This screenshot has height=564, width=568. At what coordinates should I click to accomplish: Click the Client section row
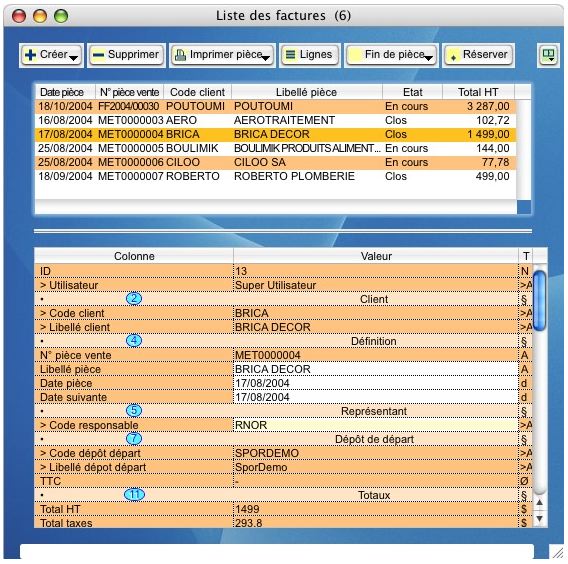(283, 299)
